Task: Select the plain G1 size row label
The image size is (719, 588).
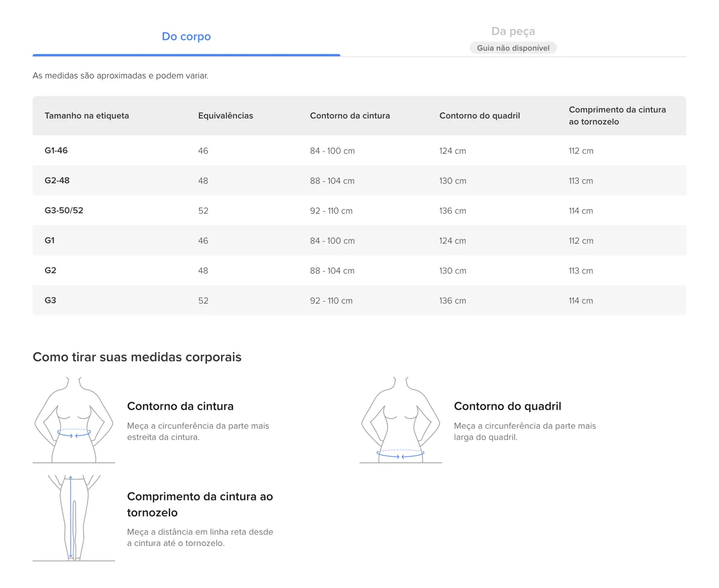Action: (50, 240)
